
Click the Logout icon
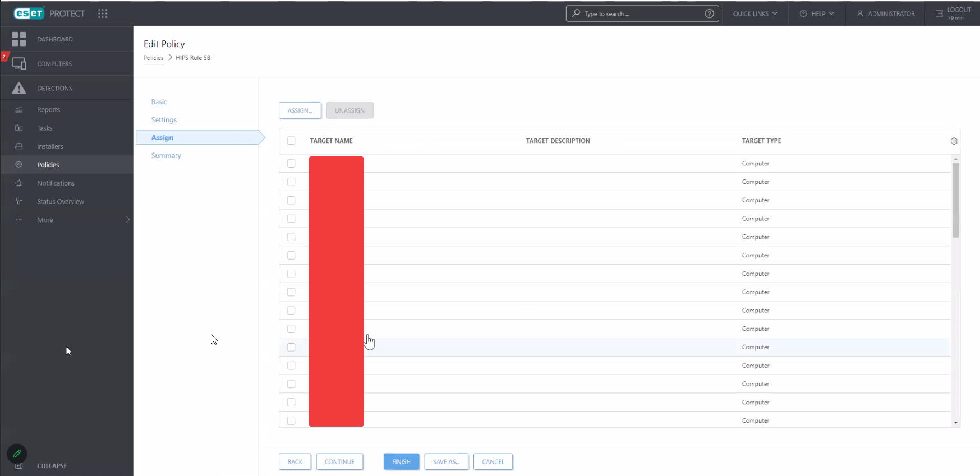939,13
